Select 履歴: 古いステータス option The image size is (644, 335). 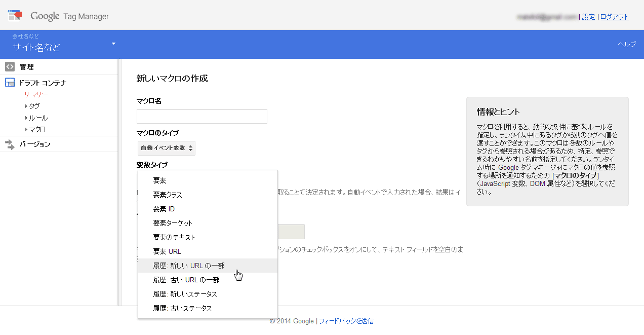208,308
